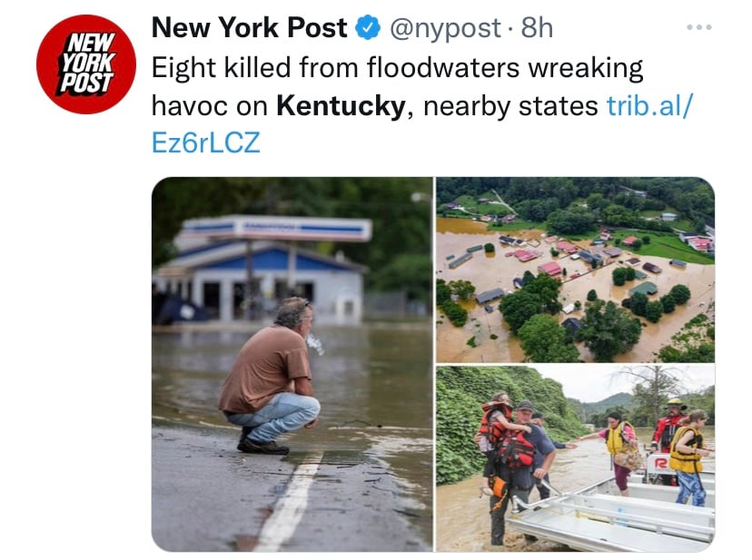Viewport: 752px width, 560px height.
Task: Select the bold Kentucky keyword
Action: pyautogui.click(x=341, y=106)
